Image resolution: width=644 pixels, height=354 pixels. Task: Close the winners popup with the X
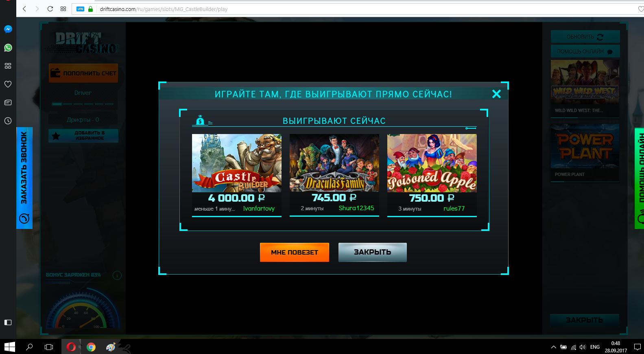click(496, 94)
